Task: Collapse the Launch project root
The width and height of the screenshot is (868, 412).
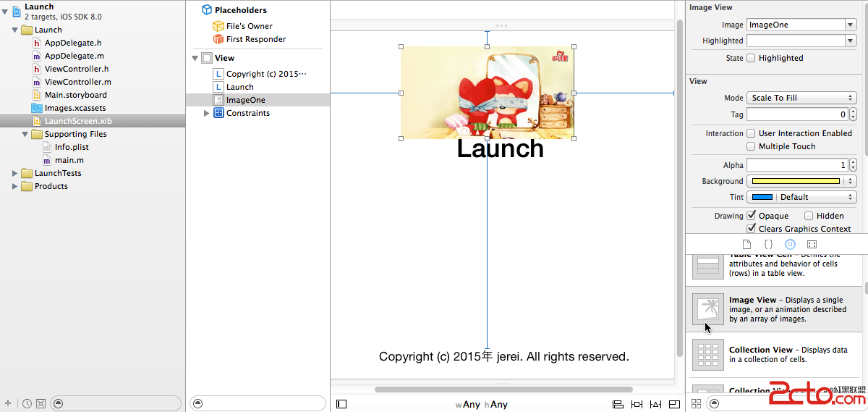Action: 5,11
